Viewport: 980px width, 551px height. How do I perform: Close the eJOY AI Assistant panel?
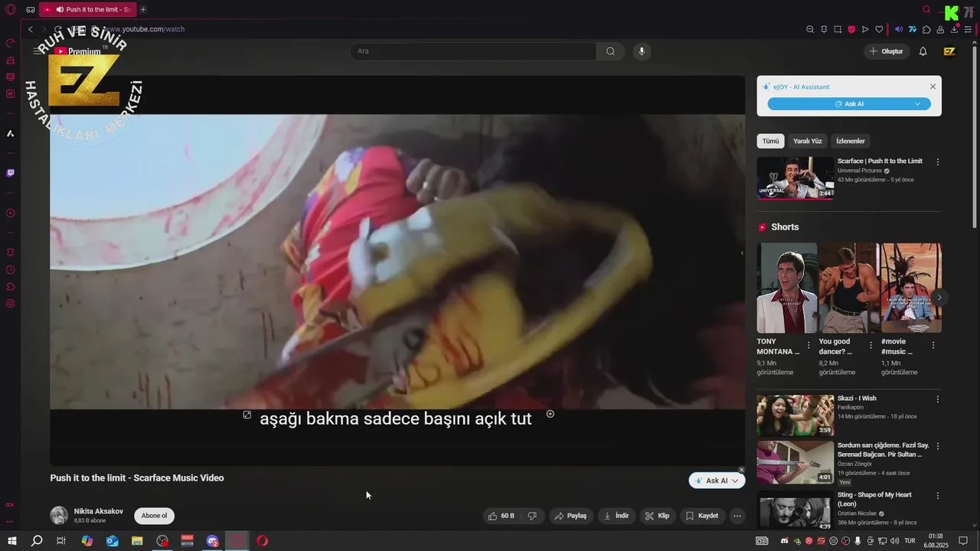(933, 86)
